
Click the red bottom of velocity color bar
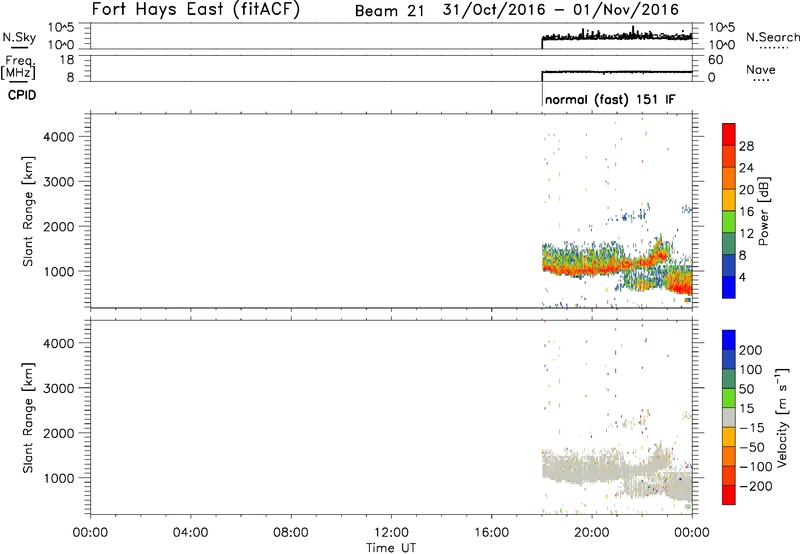click(x=729, y=495)
